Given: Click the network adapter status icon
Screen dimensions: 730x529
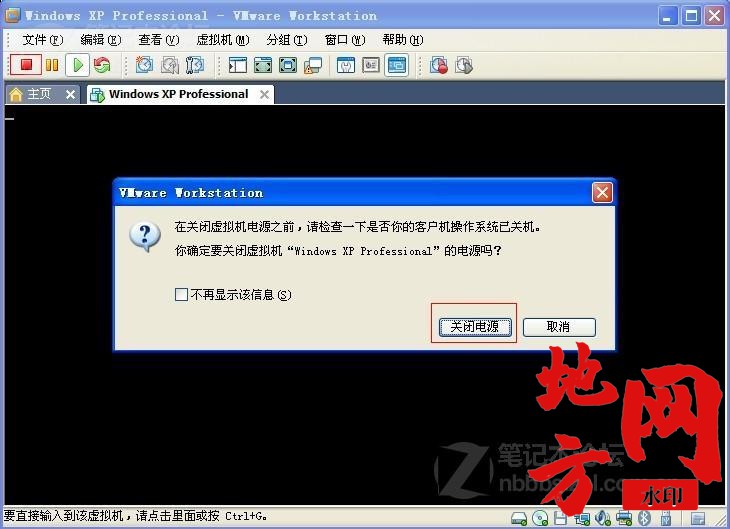Looking at the screenshot, I should pyautogui.click(x=582, y=518).
